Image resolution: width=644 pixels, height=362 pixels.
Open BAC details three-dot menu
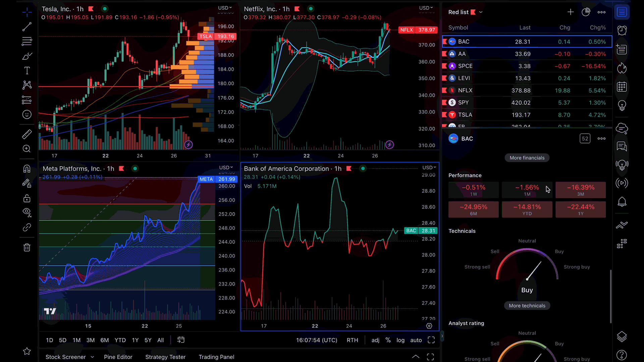(601, 138)
